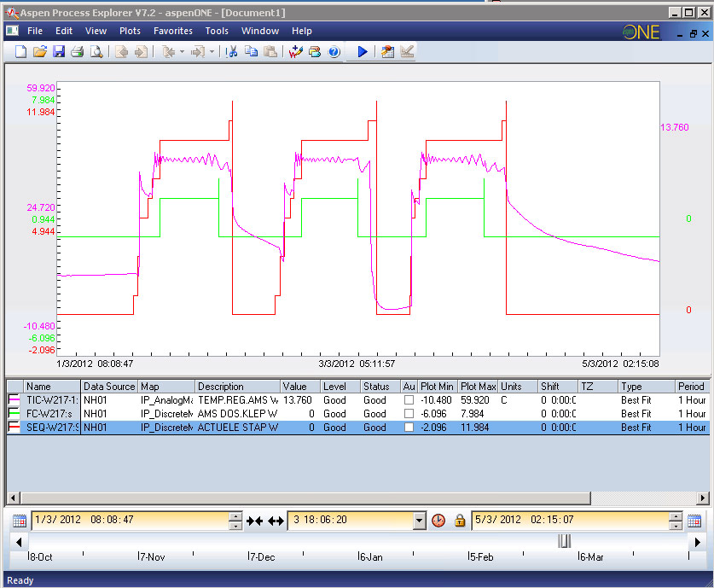The height and width of the screenshot is (588, 714).
Task: Click the legend horizontal scrollbar thumb
Action: point(305,498)
